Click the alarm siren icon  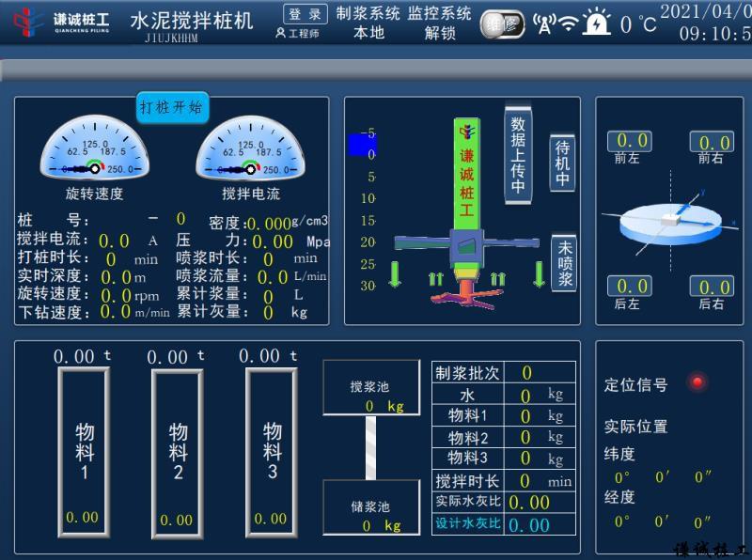[596, 23]
